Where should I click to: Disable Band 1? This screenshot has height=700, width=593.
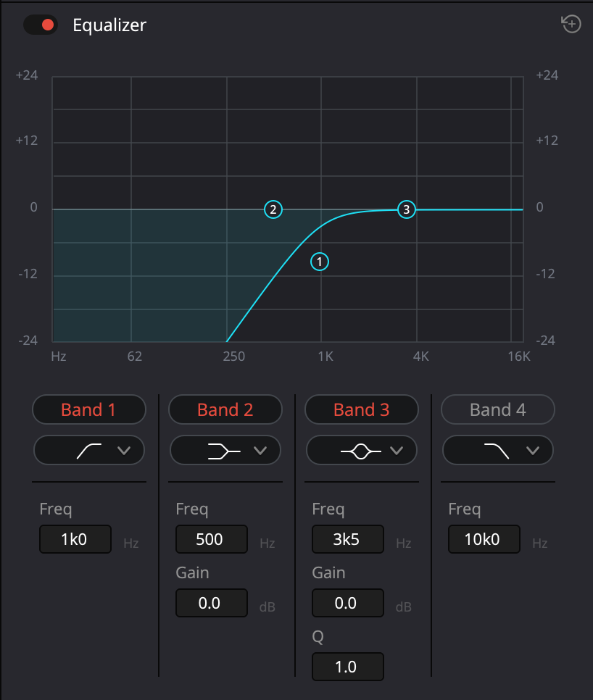coord(88,409)
